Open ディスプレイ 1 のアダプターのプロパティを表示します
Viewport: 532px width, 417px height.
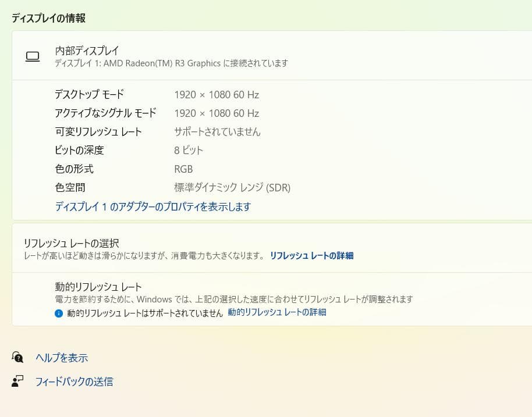(x=152, y=207)
